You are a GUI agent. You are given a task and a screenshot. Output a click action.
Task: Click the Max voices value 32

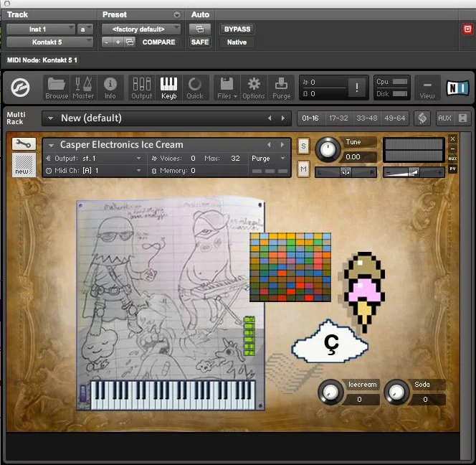click(235, 159)
